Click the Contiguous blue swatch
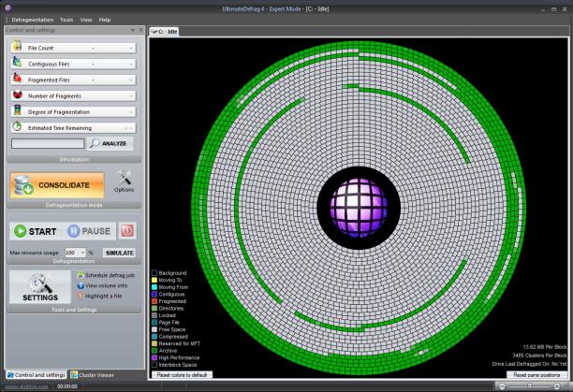 [154, 294]
